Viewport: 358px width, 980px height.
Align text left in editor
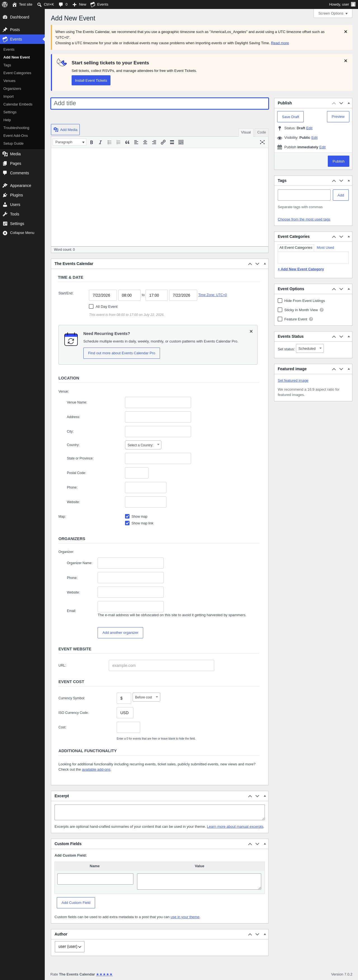136,142
